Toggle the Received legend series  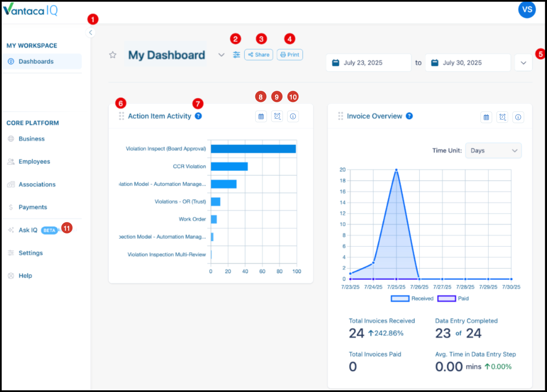coord(412,299)
